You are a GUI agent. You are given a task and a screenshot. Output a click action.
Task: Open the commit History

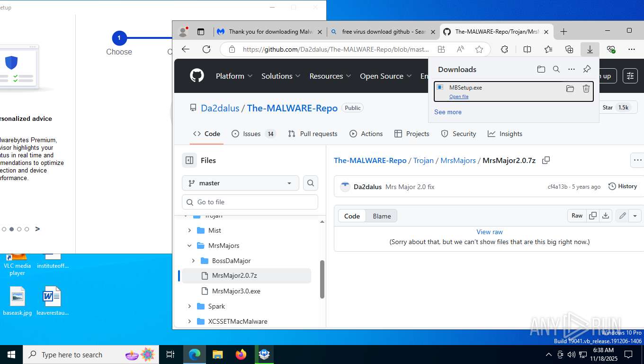623,186
